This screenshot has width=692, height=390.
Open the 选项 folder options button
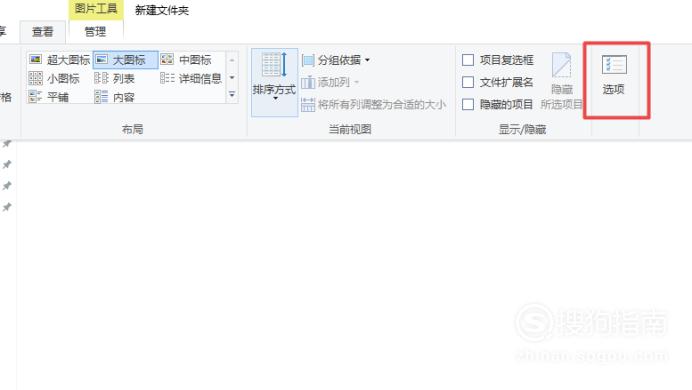click(614, 75)
